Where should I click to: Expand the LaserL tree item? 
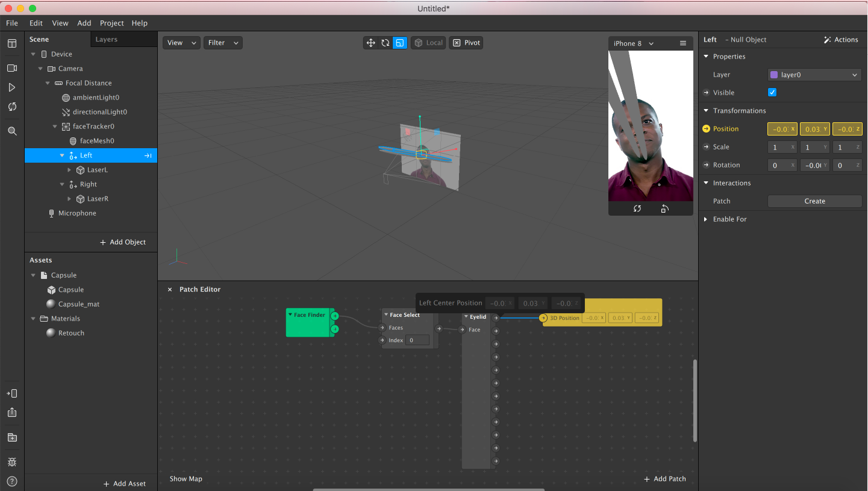pos(69,170)
